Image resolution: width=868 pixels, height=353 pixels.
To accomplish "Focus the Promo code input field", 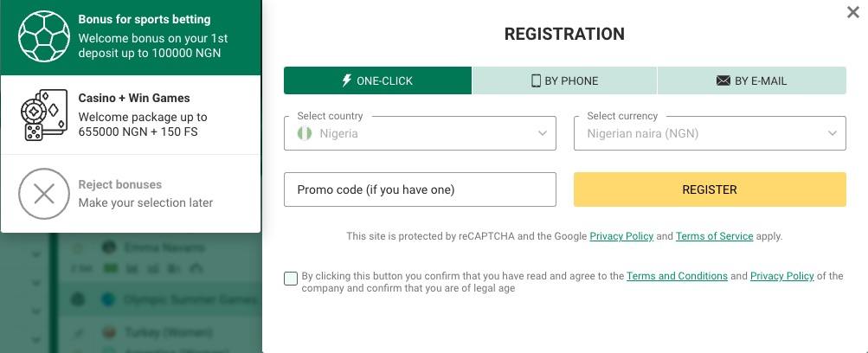I will (420, 189).
